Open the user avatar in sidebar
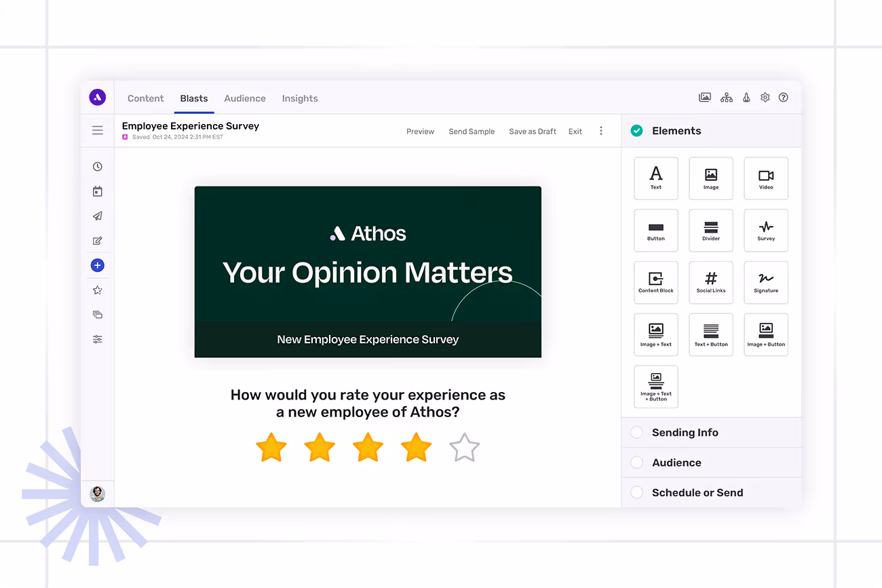This screenshot has height=588, width=882. click(98, 494)
